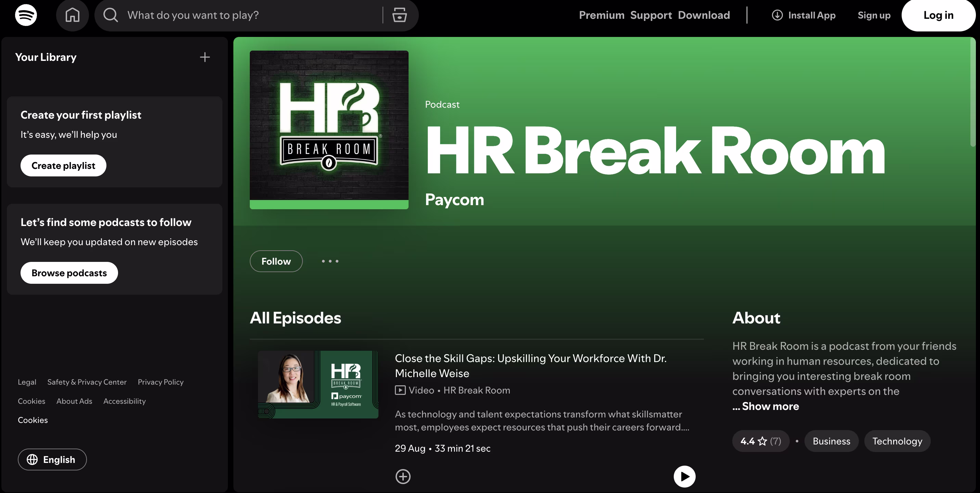Play the Close the Skill Gaps episode
The image size is (980, 493).
[x=684, y=476]
